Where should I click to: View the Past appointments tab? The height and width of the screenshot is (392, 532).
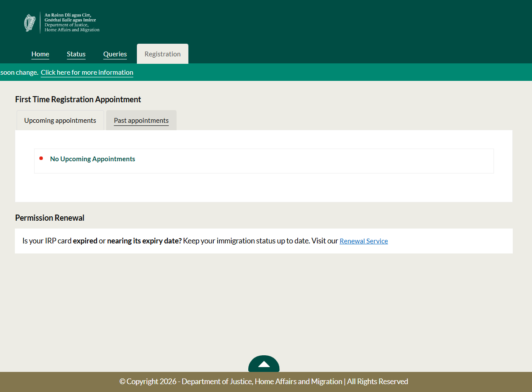pyautogui.click(x=141, y=120)
